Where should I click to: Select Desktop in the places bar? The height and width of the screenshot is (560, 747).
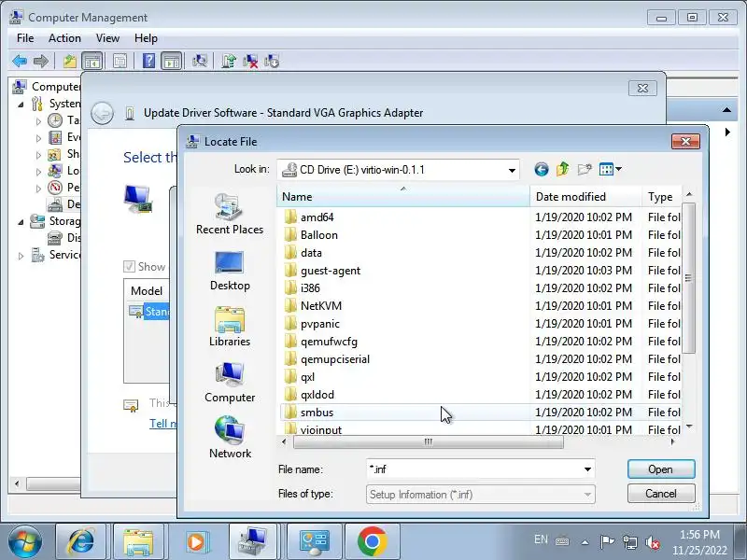(x=230, y=271)
